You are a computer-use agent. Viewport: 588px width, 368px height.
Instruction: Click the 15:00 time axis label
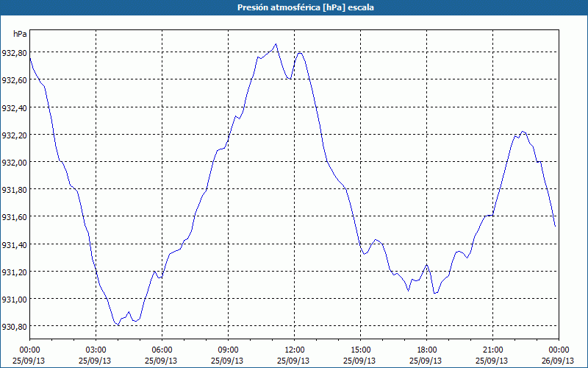360,350
